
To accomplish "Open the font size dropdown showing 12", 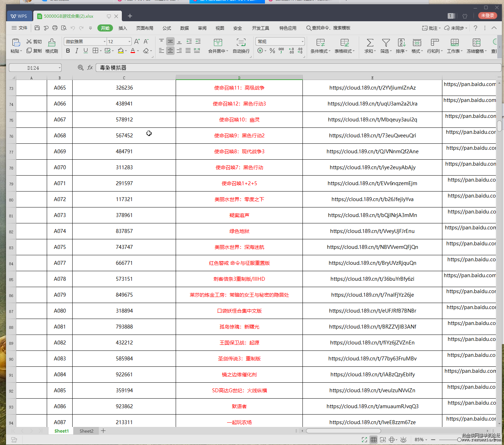I will pyautogui.click(x=129, y=41).
